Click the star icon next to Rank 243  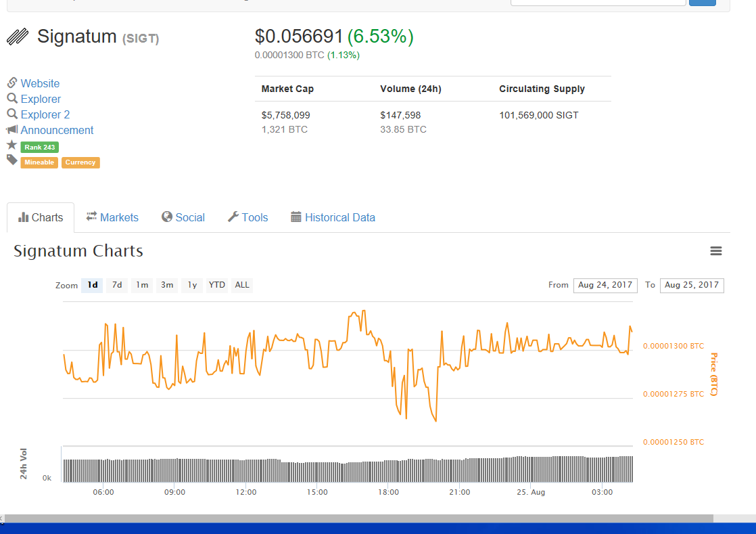[12, 145]
